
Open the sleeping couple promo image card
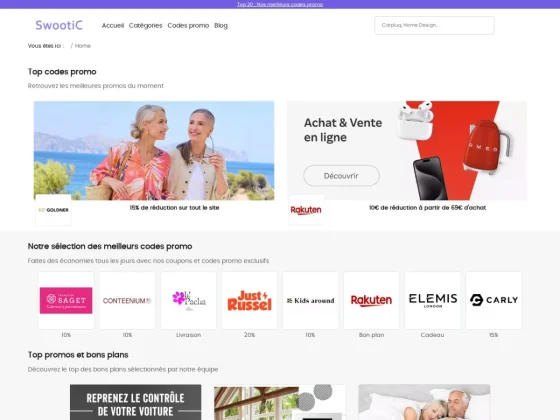click(x=424, y=402)
